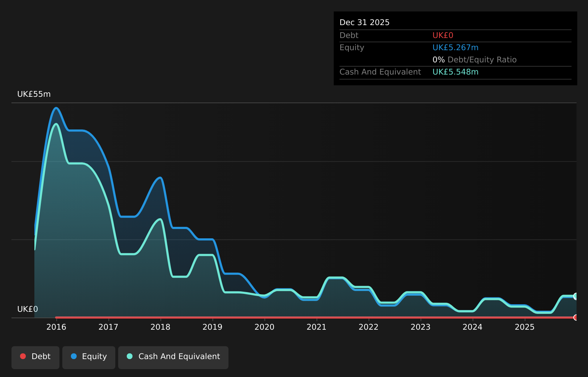Click the Dec 31 2025 tooltip date
This screenshot has height=377, width=588.
365,23
